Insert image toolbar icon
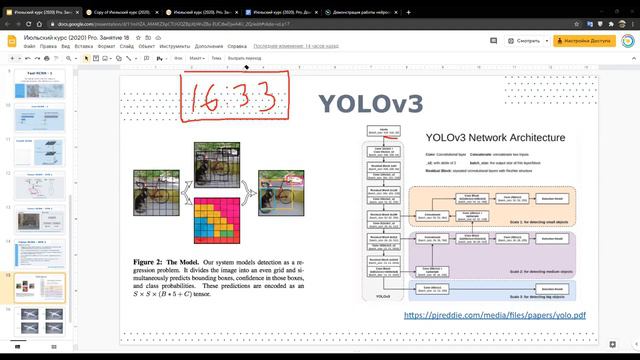 pos(105,58)
